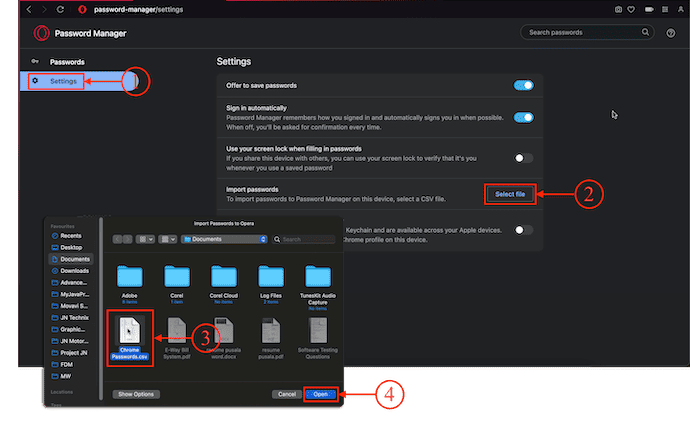
Task: Select the TunesKit Audio Capture folder
Action: click(x=318, y=286)
